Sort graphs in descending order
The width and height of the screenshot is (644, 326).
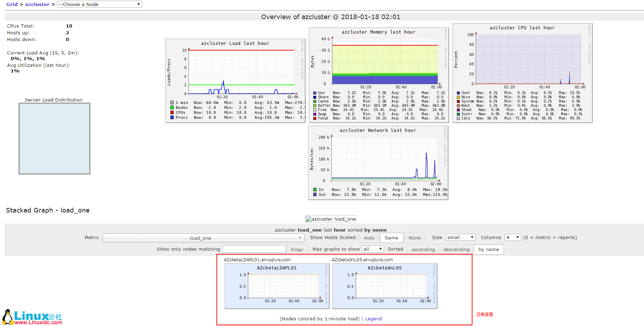[456, 249]
